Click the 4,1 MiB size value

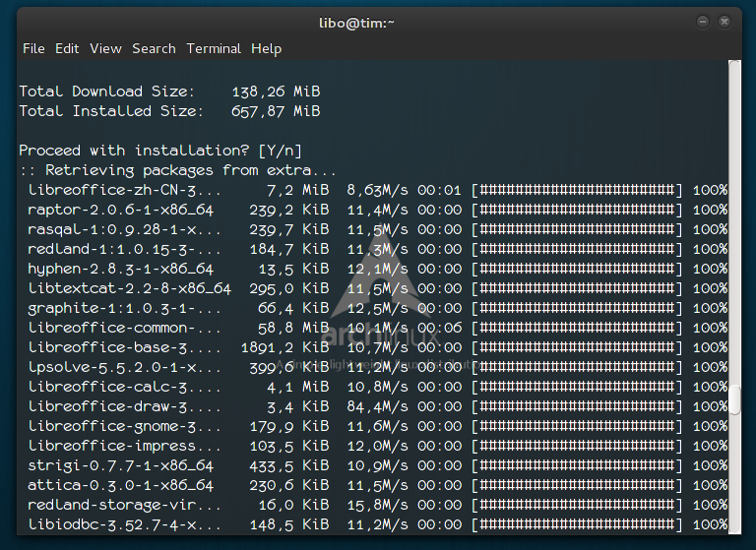pyautogui.click(x=298, y=387)
